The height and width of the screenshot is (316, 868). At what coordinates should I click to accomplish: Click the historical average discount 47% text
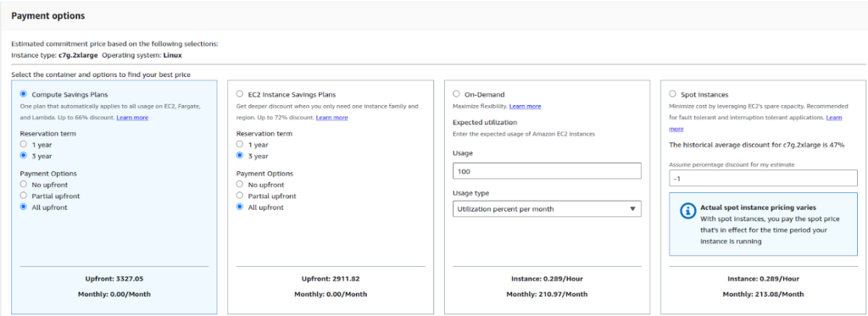(x=757, y=145)
